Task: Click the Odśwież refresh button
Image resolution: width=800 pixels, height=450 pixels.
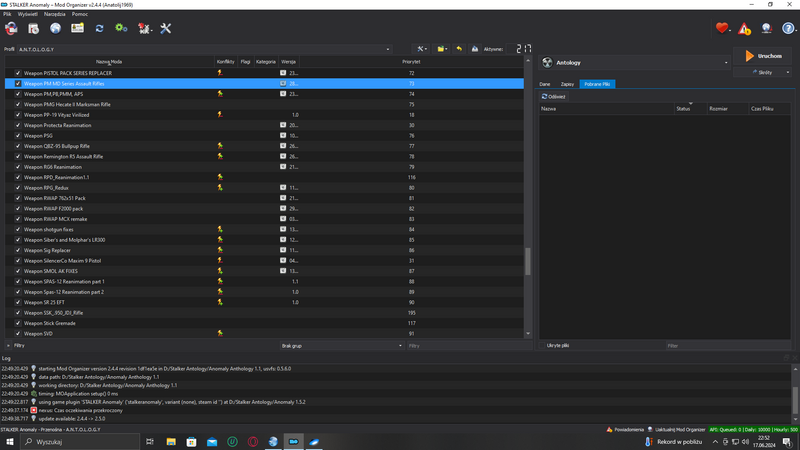Action: point(553,97)
